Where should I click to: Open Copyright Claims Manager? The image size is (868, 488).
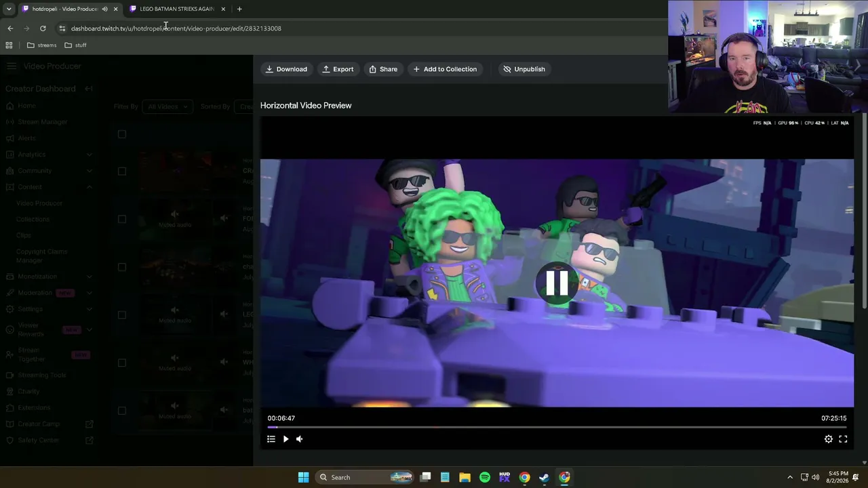click(x=41, y=256)
